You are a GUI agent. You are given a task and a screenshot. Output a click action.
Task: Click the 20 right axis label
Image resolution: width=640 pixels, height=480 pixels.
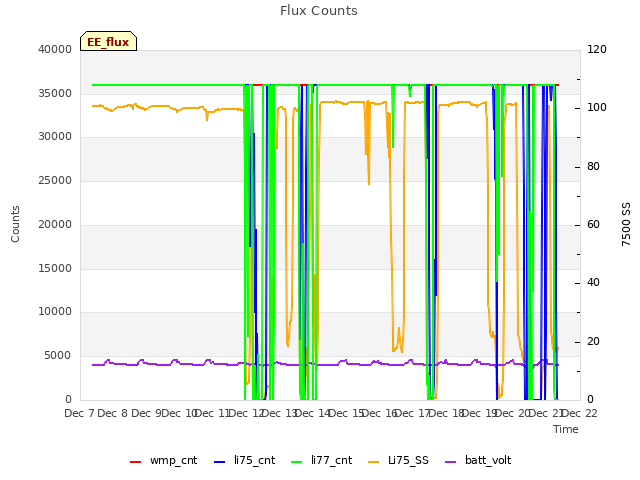pyautogui.click(x=593, y=342)
